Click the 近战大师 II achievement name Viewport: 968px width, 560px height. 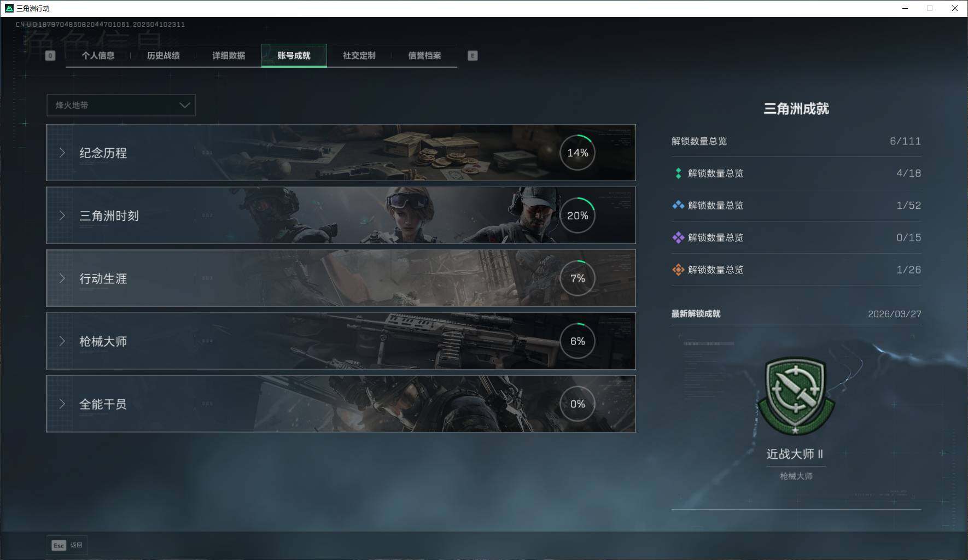[x=795, y=454]
